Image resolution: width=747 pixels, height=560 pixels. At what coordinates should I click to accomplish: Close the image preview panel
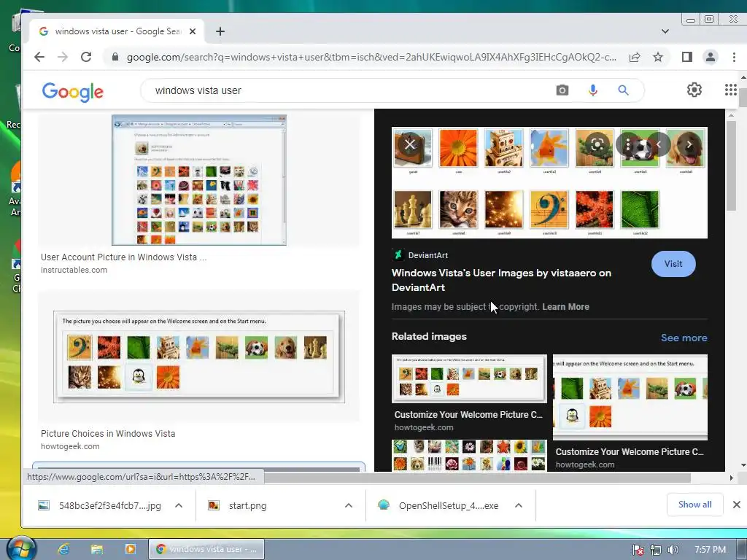click(410, 144)
